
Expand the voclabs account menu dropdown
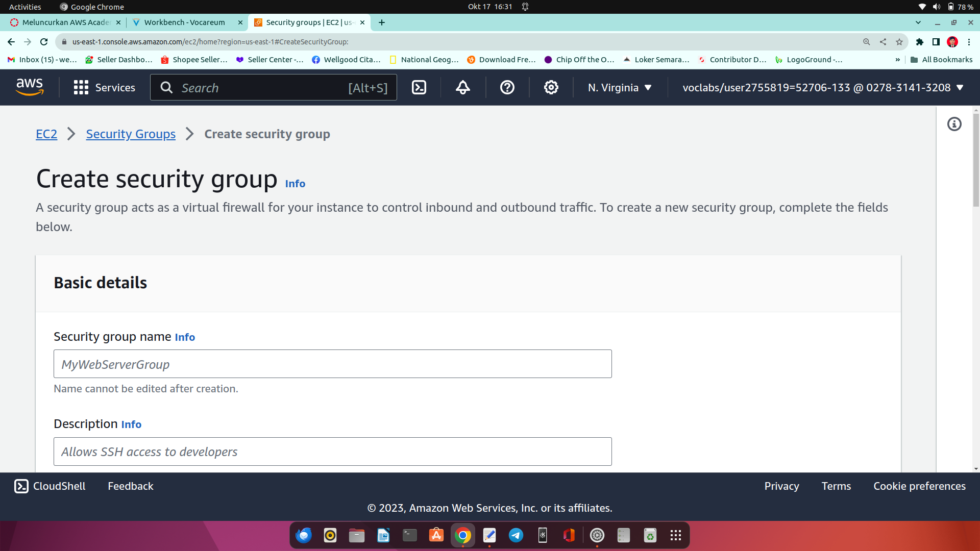coord(822,88)
